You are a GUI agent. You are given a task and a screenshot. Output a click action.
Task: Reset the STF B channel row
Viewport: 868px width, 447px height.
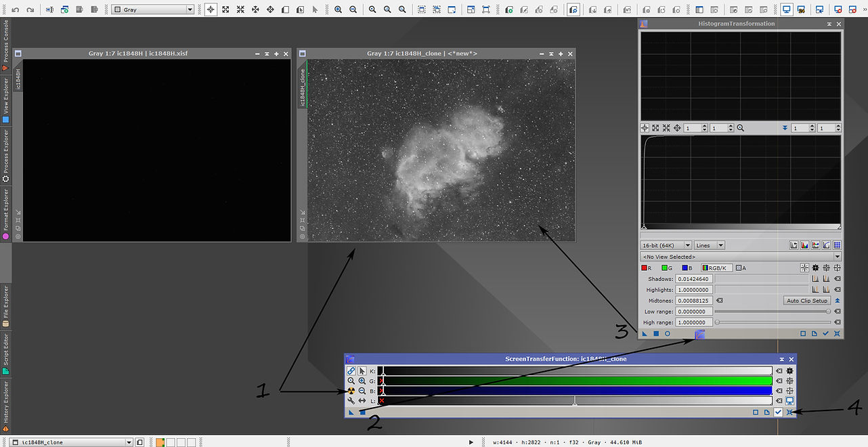coord(779,391)
